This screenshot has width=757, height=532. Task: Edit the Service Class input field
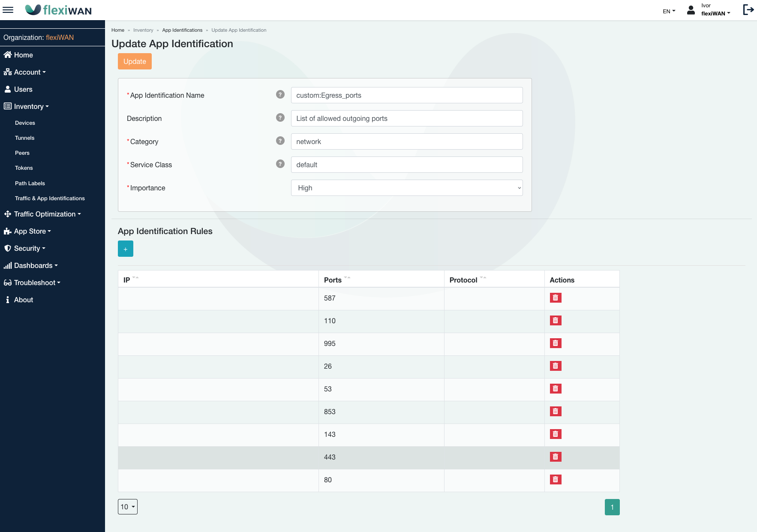(x=407, y=165)
